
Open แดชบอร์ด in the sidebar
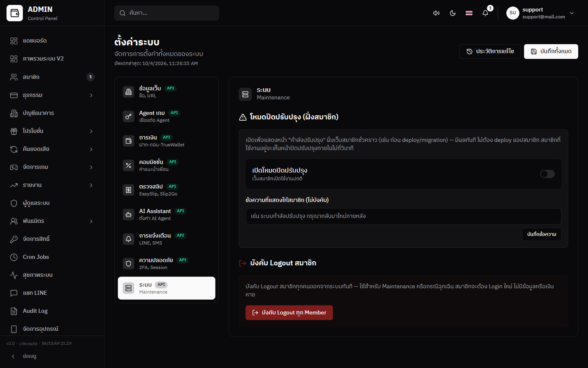(x=52, y=41)
